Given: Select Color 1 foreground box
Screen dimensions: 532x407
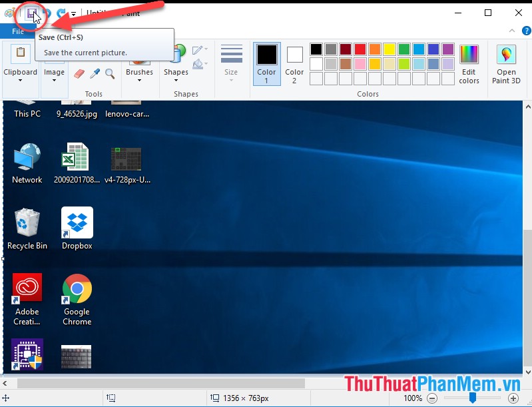Looking at the screenshot, I should click(267, 64).
